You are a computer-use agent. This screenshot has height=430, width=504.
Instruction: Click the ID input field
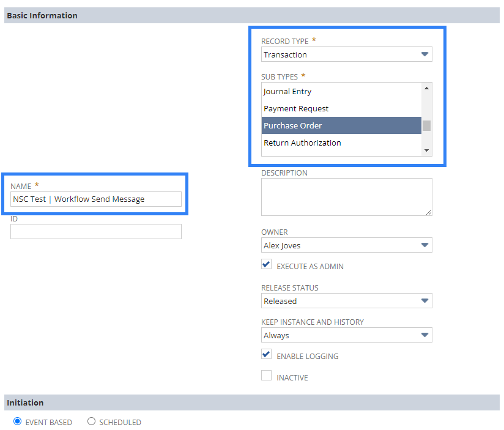pos(96,232)
